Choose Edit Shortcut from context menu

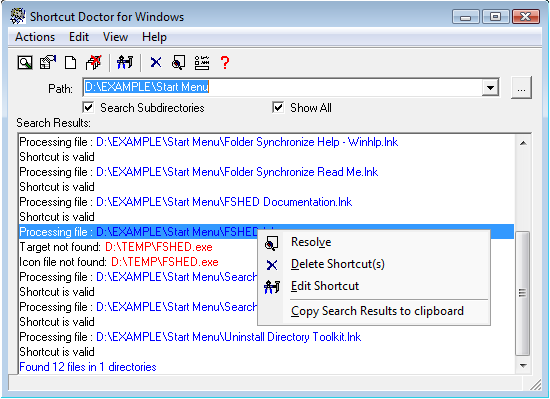tap(374, 286)
